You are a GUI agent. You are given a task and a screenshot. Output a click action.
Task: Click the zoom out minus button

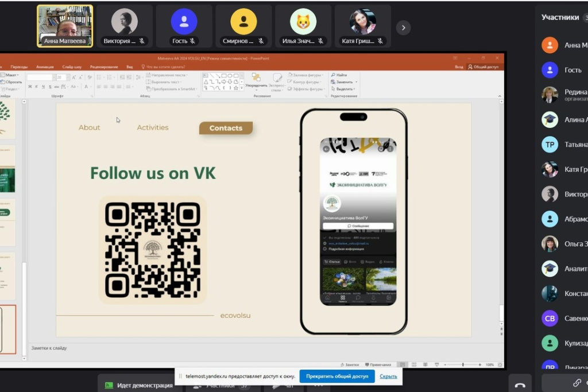(x=445, y=364)
